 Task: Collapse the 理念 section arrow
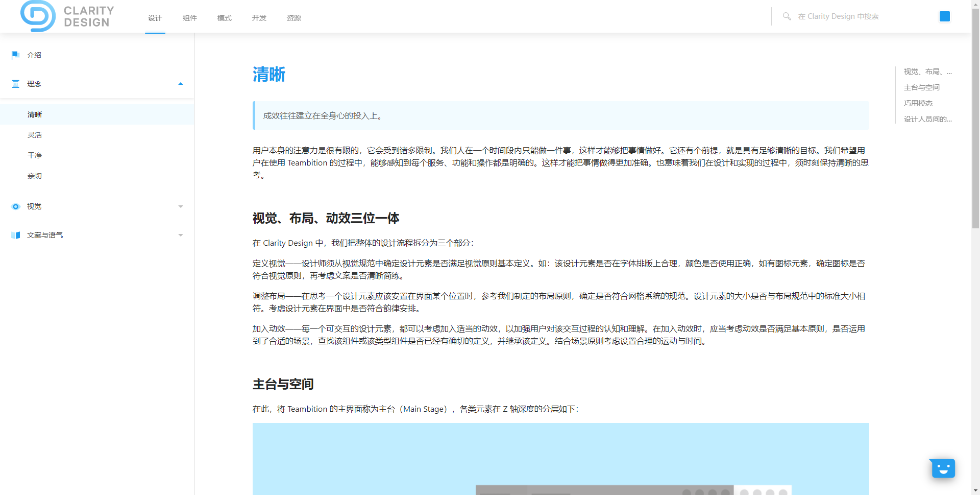point(180,84)
